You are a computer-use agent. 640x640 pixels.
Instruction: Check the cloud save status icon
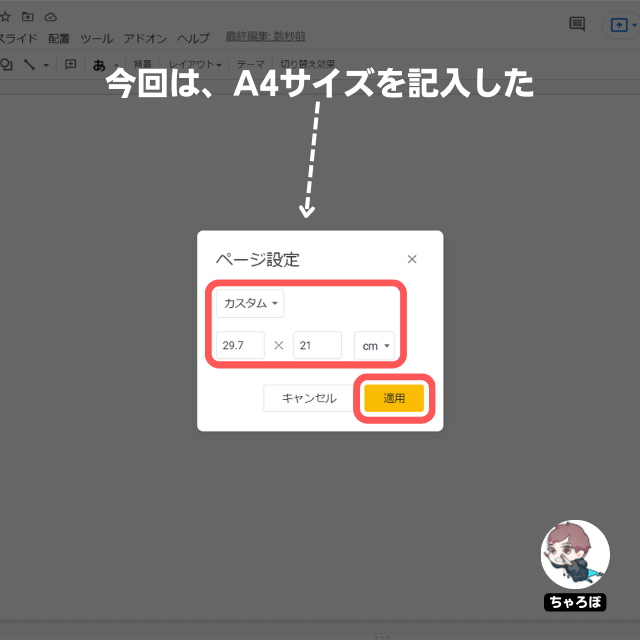pos(51,17)
